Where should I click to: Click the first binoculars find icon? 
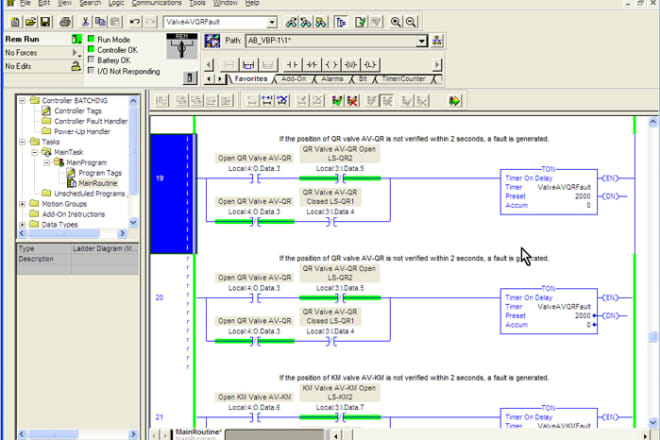[x=291, y=22]
